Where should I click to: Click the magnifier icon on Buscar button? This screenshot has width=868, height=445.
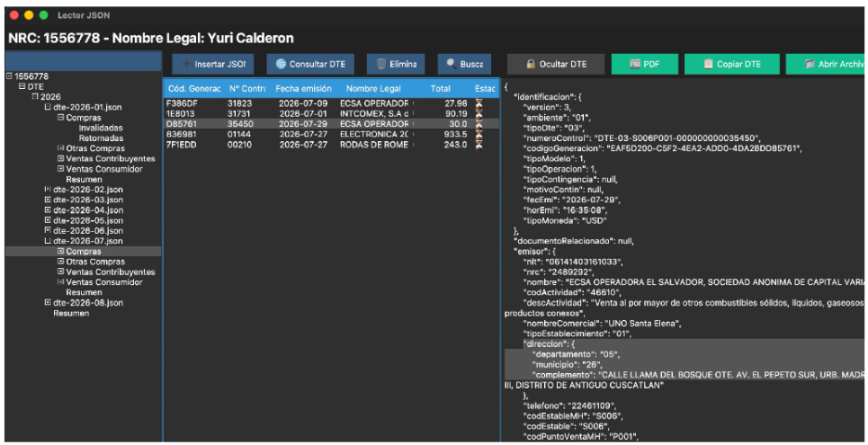[452, 64]
